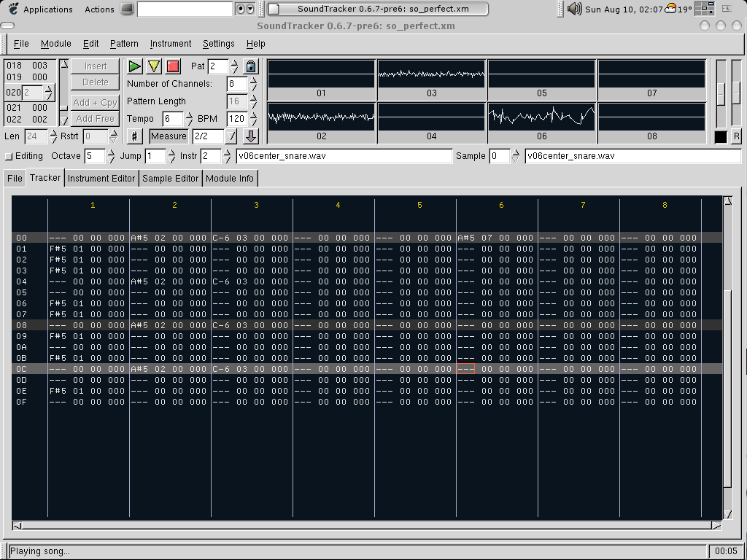Decrease Jump value with its down arrow
747x560 pixels.
click(171, 160)
